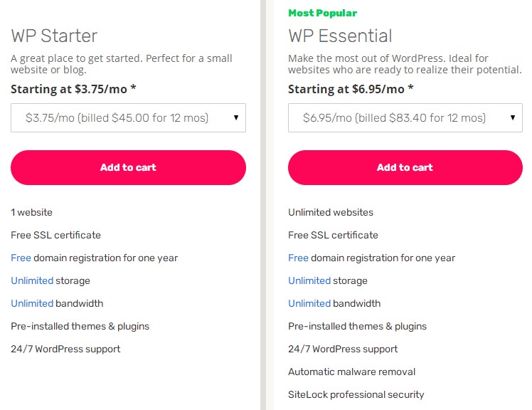Click SiteLock professional security feature
Screen dimensions: 532x410
(x=356, y=394)
